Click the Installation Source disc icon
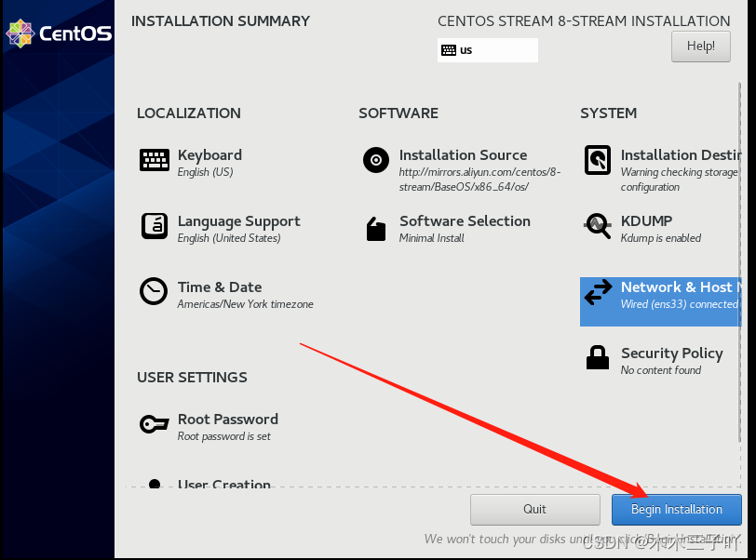The height and width of the screenshot is (560, 756). tap(375, 161)
